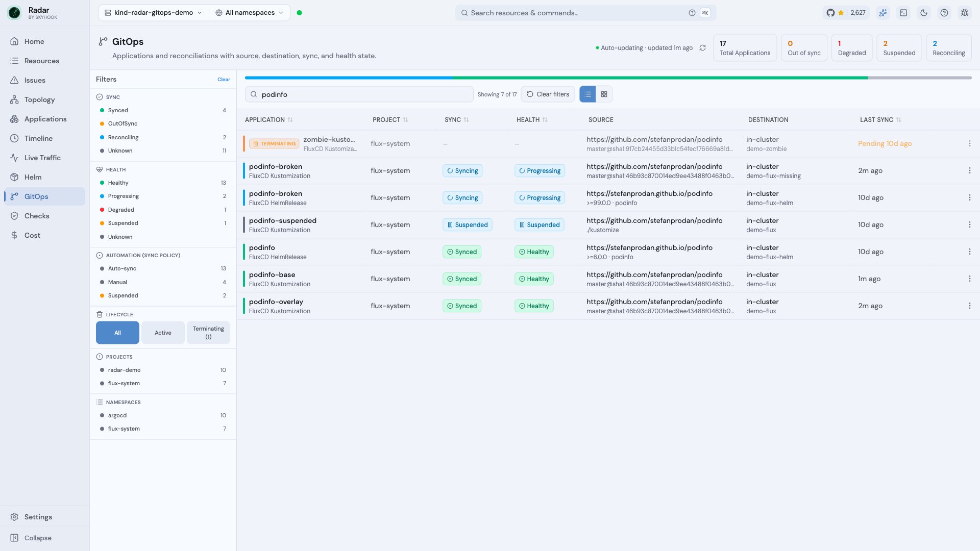The image size is (980, 551).
Task: Refresh the GitOps auto-updating list
Action: click(x=702, y=47)
